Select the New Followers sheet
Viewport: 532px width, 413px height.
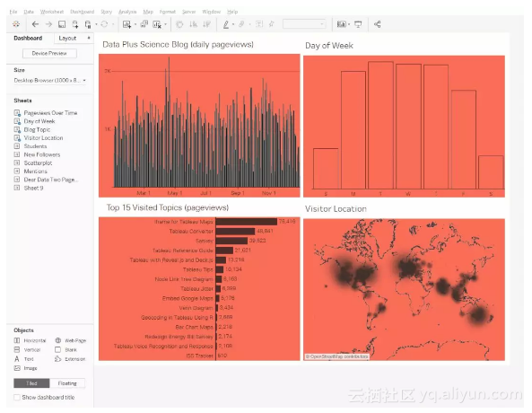(x=38, y=154)
